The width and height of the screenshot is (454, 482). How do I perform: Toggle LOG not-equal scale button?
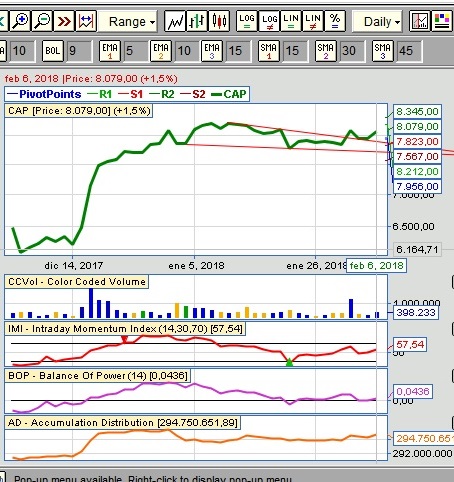coord(269,21)
